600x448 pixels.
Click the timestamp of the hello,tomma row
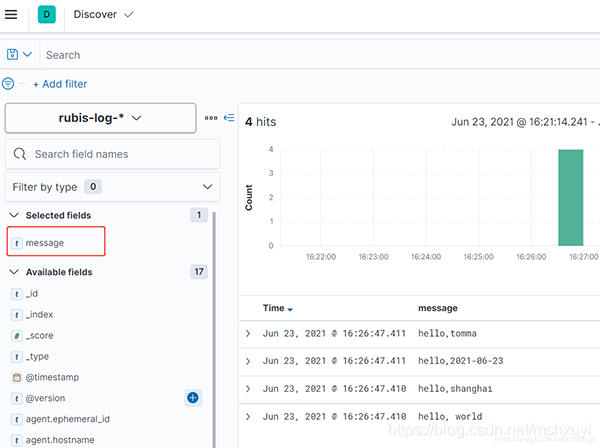[334, 334]
